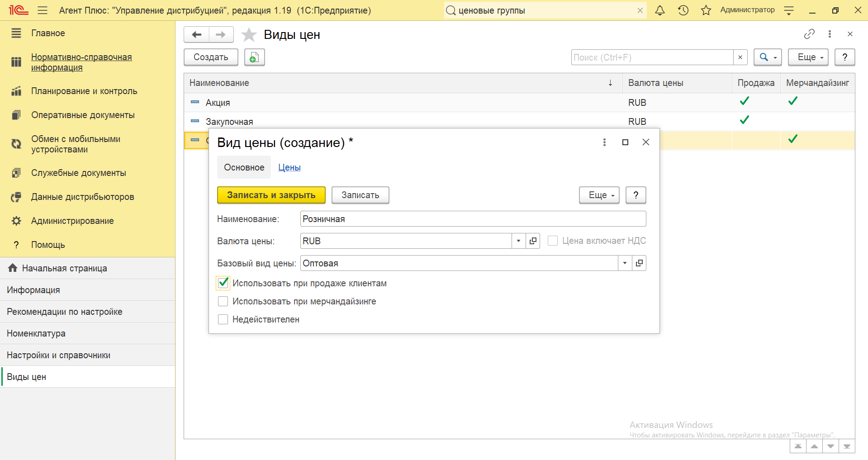Viewport: 868px width, 460px height.
Task: Open dialog's Еще menu
Action: [599, 195]
